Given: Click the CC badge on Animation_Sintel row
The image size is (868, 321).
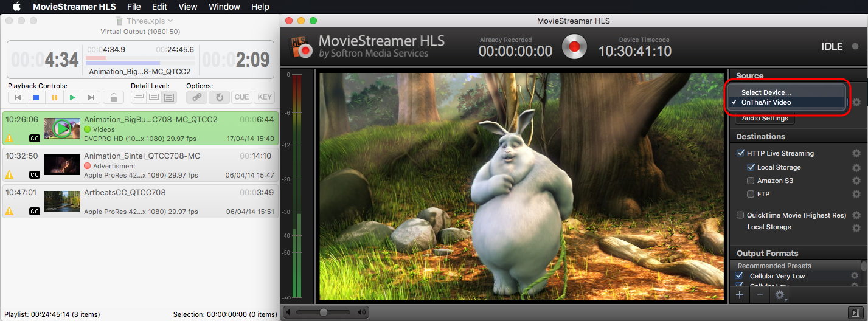Looking at the screenshot, I should [35, 175].
